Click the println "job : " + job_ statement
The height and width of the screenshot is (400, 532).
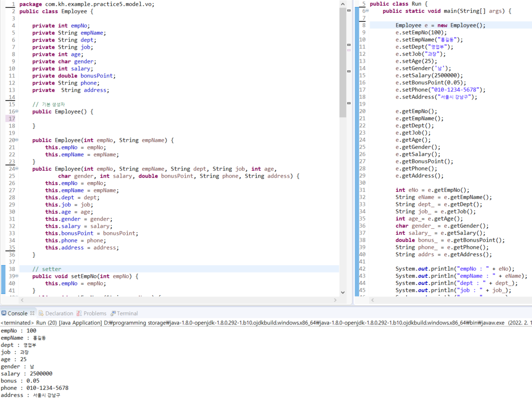[453, 290]
